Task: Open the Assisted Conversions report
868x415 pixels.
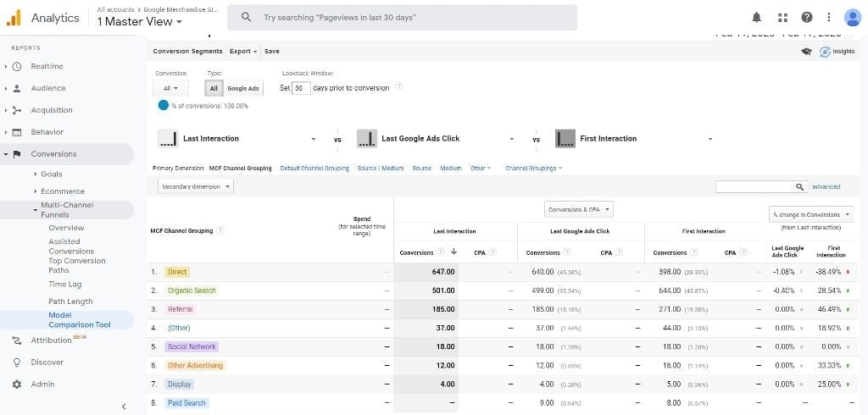Action: tap(71, 246)
